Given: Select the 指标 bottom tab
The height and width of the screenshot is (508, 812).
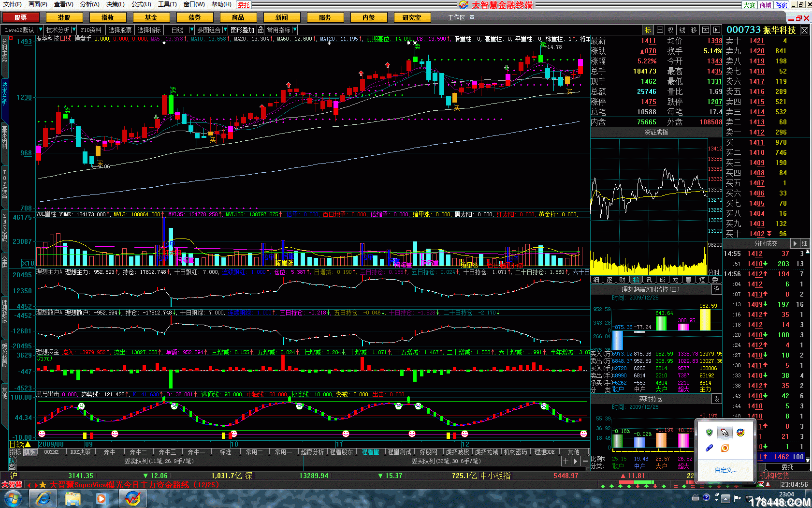Looking at the screenshot, I should [x=15, y=452].
